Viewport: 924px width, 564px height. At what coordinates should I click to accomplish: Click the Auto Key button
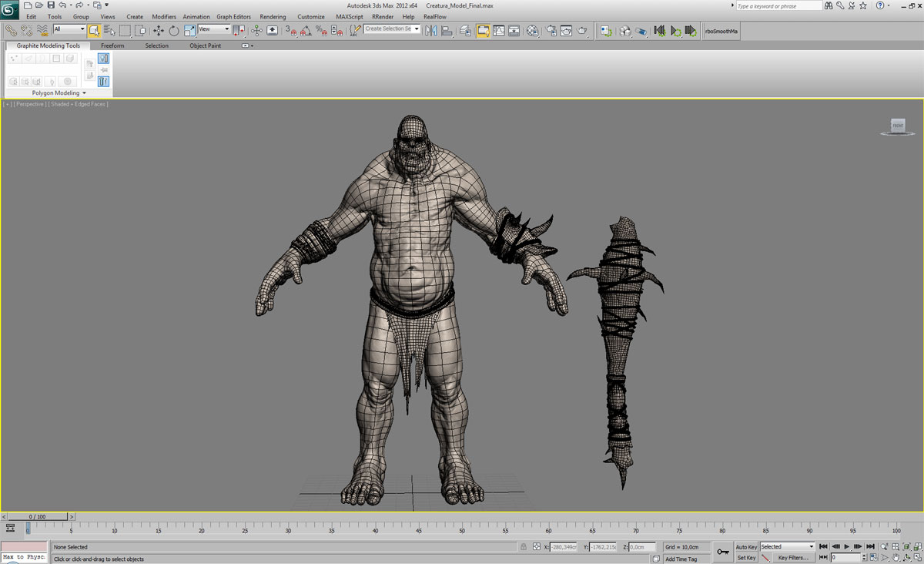click(x=746, y=547)
